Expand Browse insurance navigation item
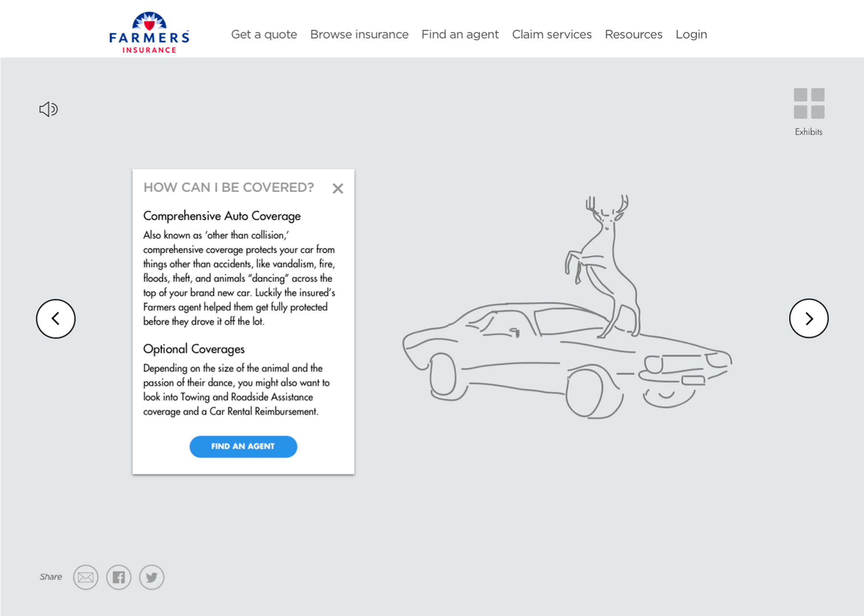 [x=359, y=34]
